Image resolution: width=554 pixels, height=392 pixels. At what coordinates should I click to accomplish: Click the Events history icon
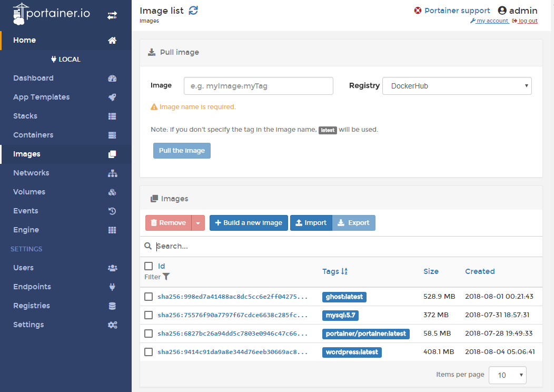pyautogui.click(x=112, y=211)
